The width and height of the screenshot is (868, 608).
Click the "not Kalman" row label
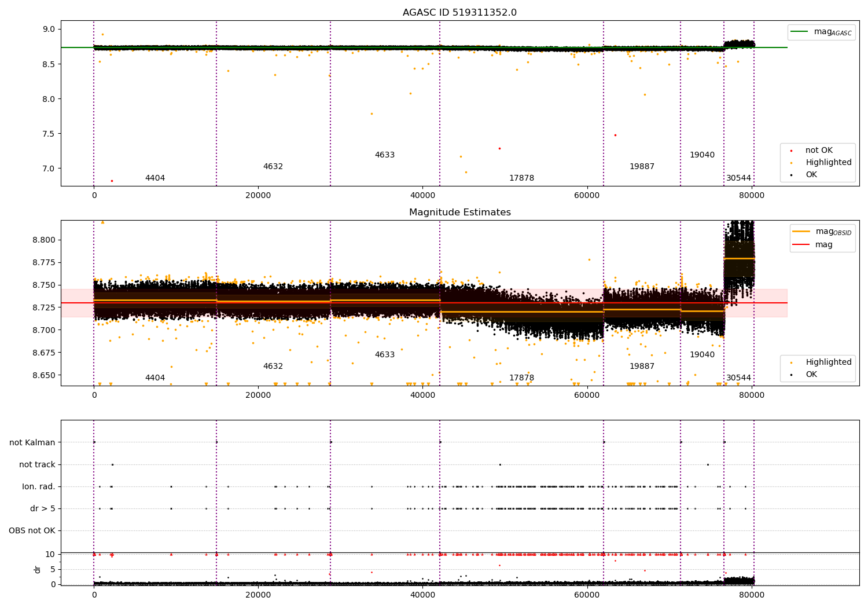32,443
